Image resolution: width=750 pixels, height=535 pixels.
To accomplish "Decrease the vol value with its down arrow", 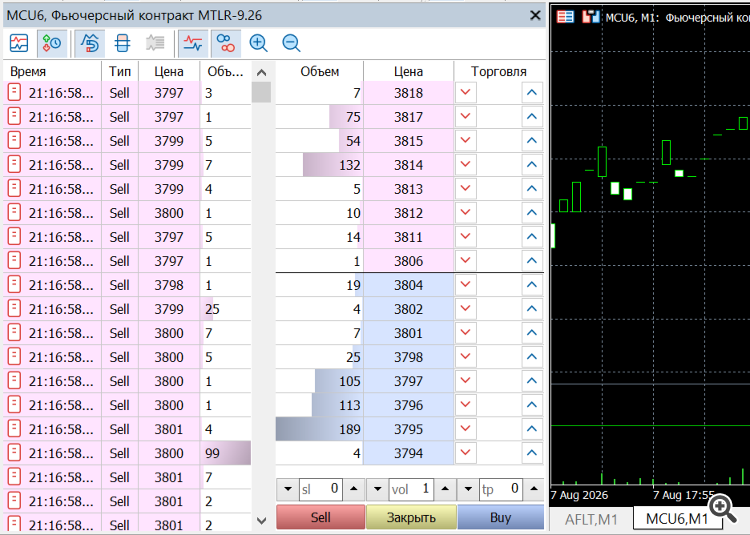I will pos(377,489).
